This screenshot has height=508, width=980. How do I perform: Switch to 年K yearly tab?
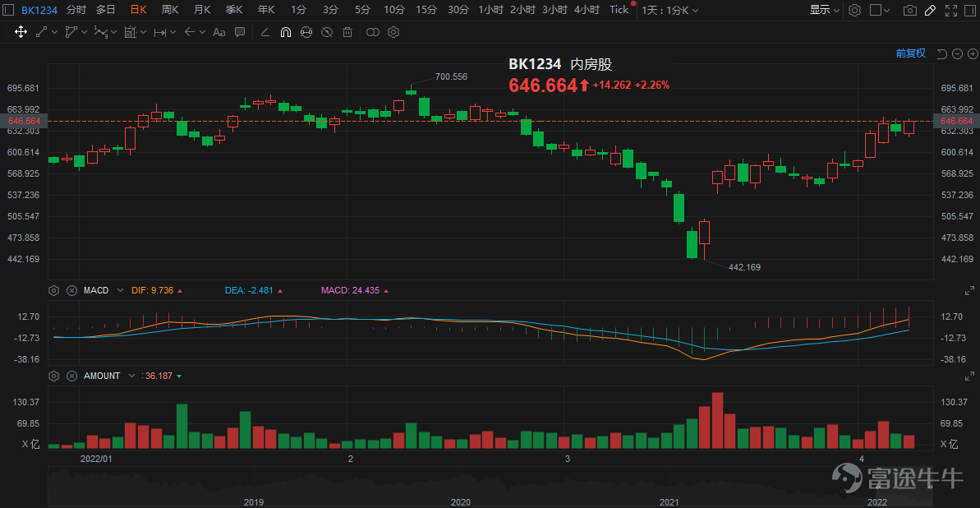point(266,9)
